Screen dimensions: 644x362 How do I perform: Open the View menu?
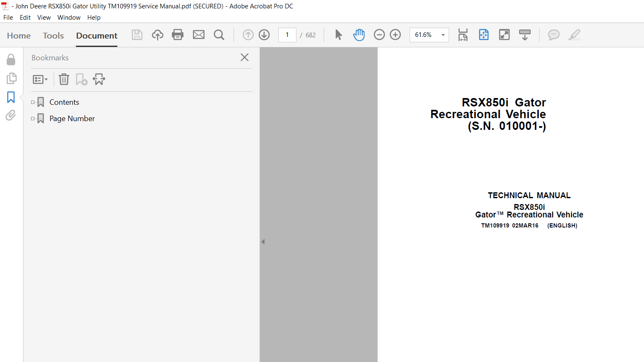click(x=44, y=18)
